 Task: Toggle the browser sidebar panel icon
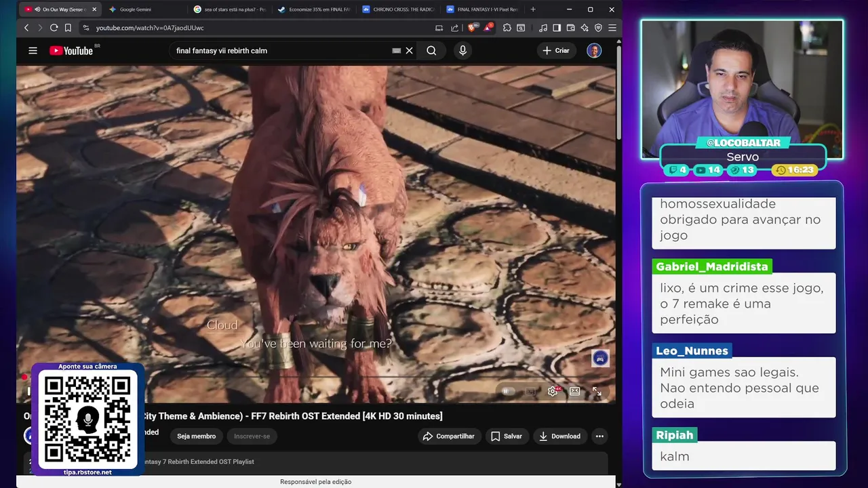pos(557,28)
